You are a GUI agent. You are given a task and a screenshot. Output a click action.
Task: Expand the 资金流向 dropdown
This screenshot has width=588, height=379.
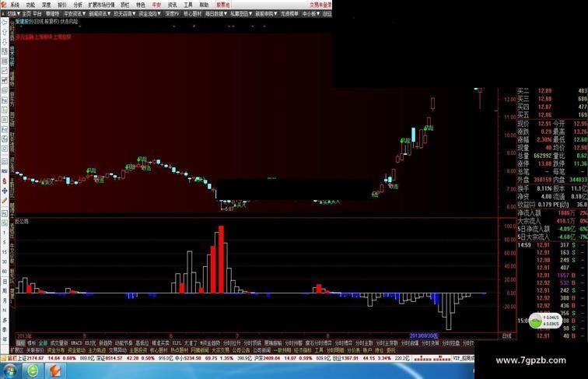pyautogui.click(x=149, y=13)
